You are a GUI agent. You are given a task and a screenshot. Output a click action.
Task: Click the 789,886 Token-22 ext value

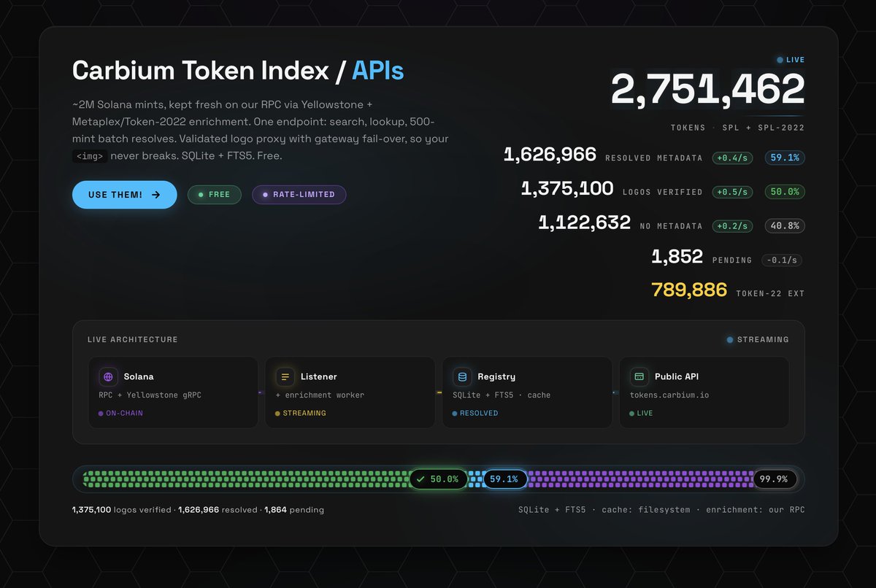click(x=689, y=290)
